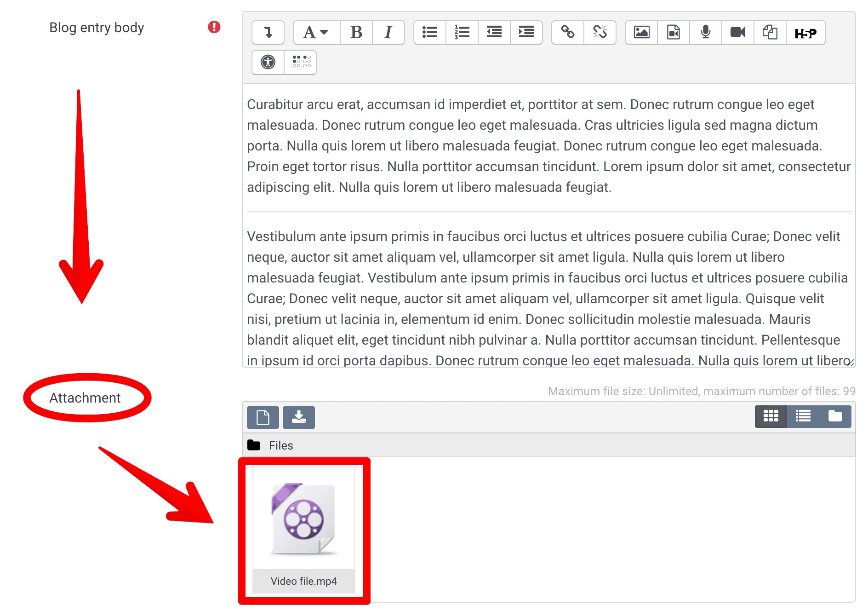Open the Files folder breadcrumb
Screen dimensions: 868x611
pos(281,445)
